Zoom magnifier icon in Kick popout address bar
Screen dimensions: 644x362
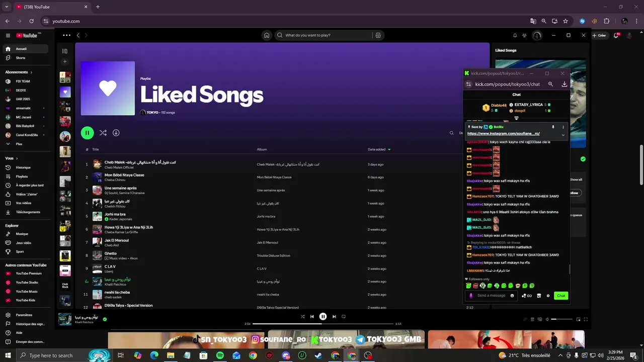(x=550, y=84)
